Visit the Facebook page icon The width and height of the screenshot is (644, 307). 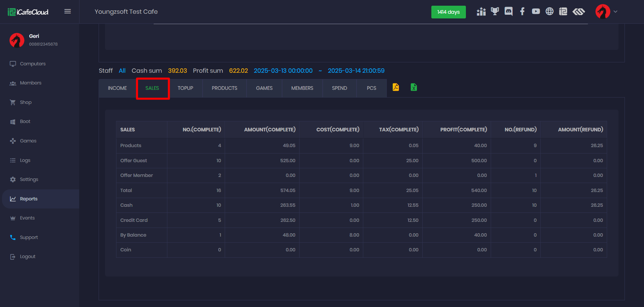pos(522,11)
